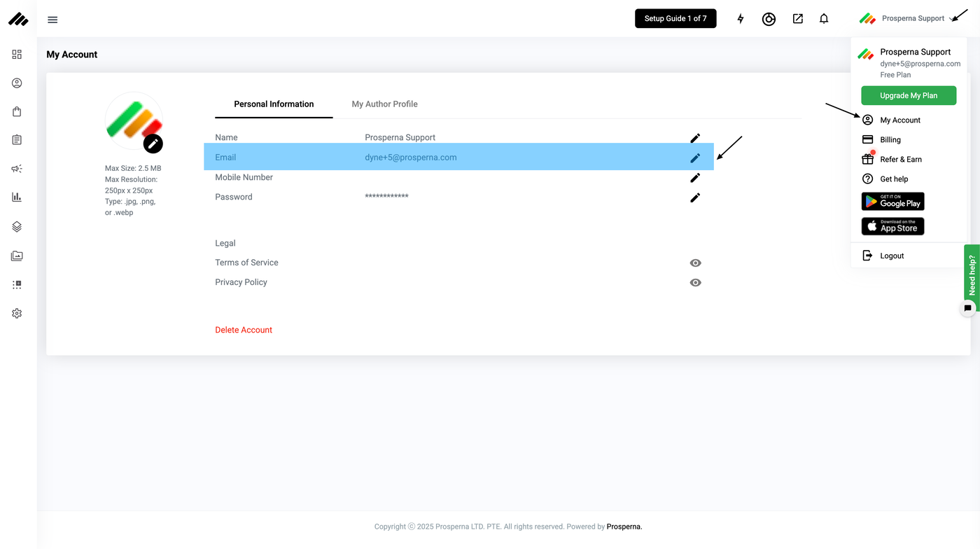Open the chat bubble widget
The image size is (980, 549).
967,308
